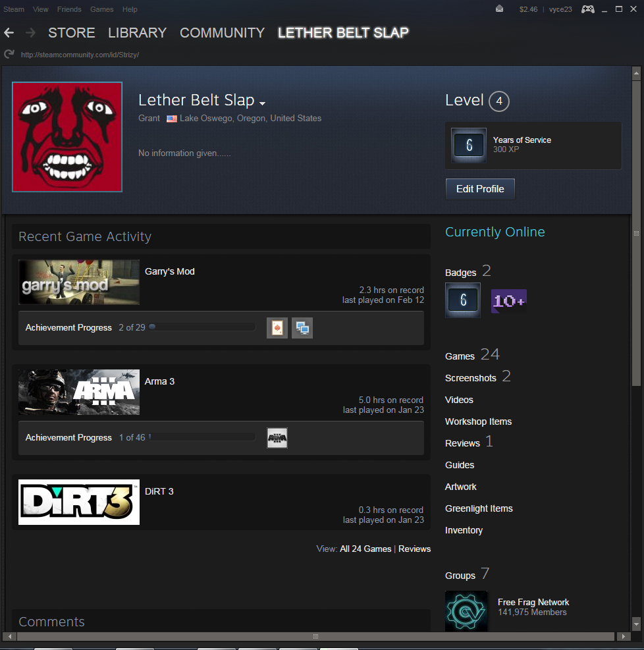Open Garry's Mod game banner

(79, 283)
